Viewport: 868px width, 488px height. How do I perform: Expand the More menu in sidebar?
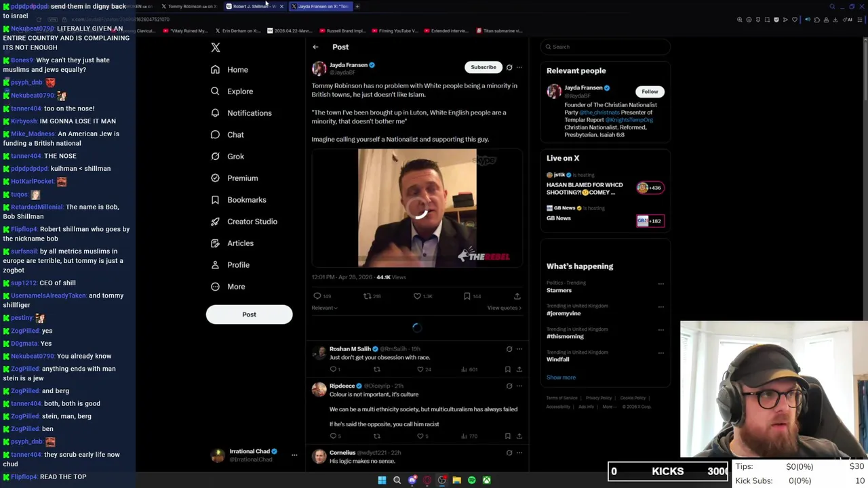coord(228,287)
